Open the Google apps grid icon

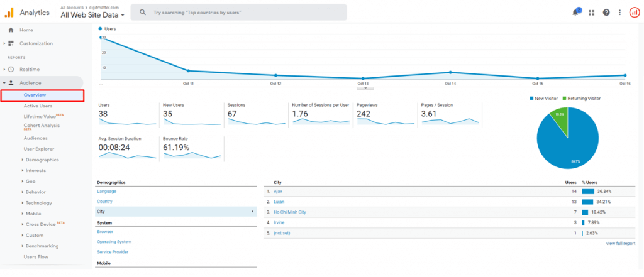(x=591, y=13)
